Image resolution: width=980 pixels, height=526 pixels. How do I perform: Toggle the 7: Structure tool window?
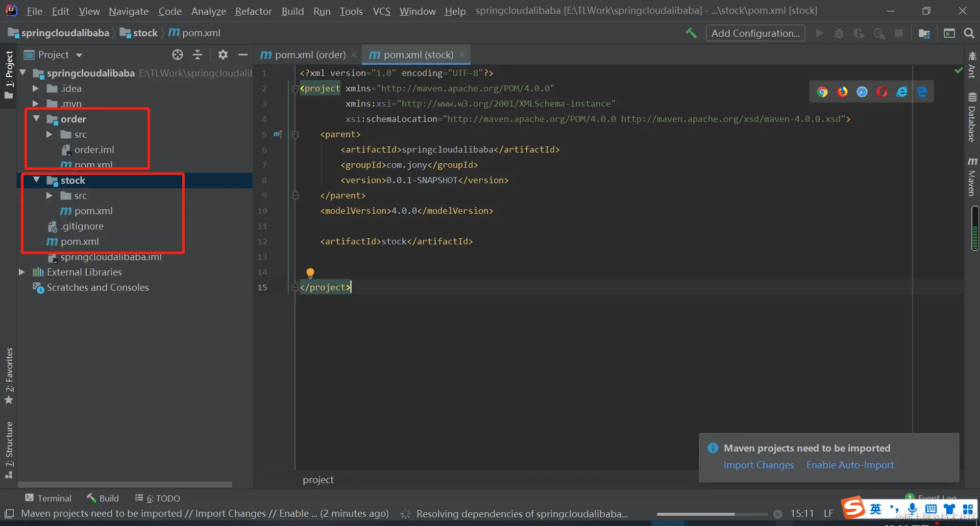tap(9, 450)
